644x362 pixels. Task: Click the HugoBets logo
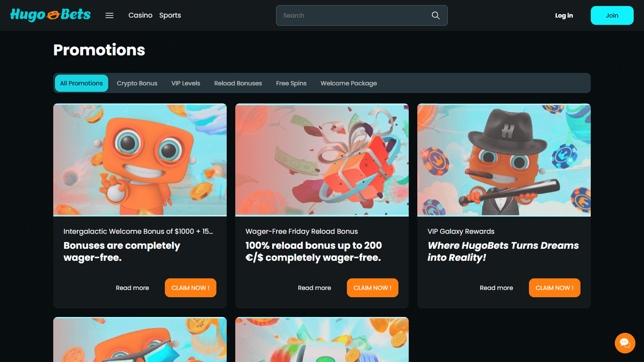click(50, 15)
